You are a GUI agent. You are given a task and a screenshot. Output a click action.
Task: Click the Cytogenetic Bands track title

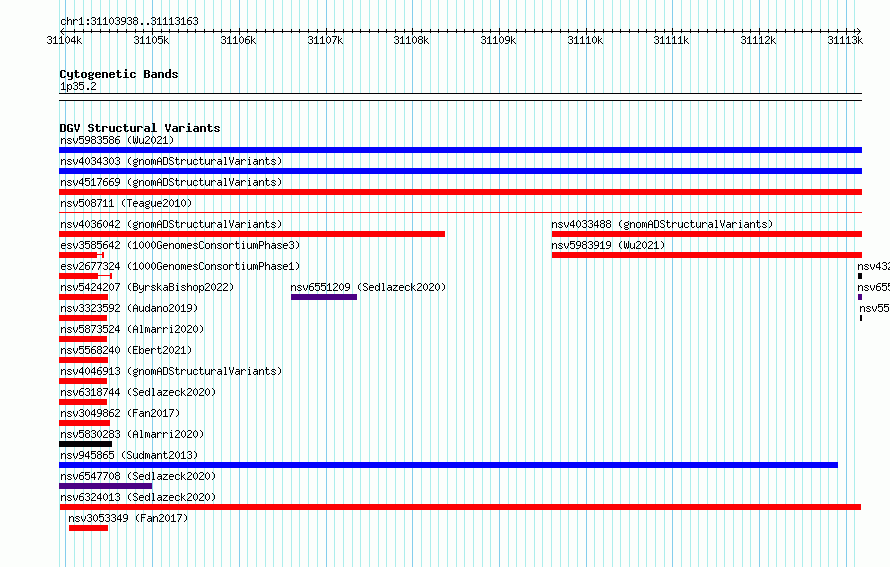(119, 74)
